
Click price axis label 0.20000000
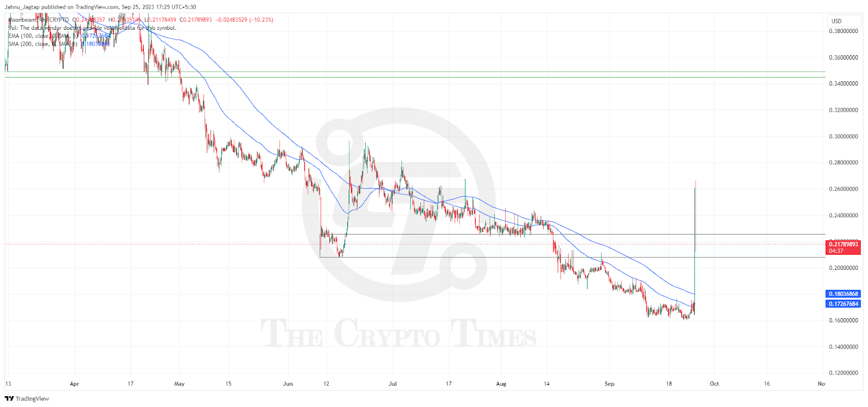pyautogui.click(x=844, y=268)
